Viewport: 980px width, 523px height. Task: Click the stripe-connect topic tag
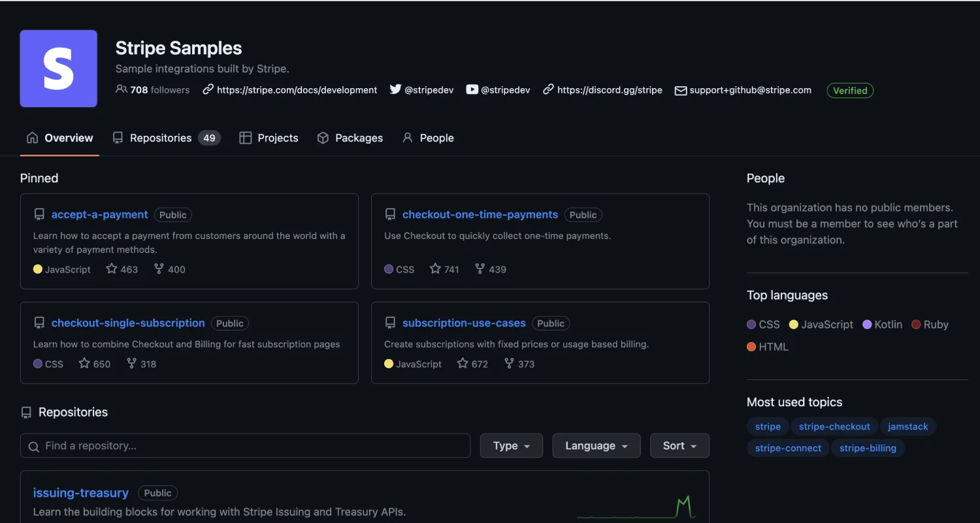pyautogui.click(x=788, y=448)
